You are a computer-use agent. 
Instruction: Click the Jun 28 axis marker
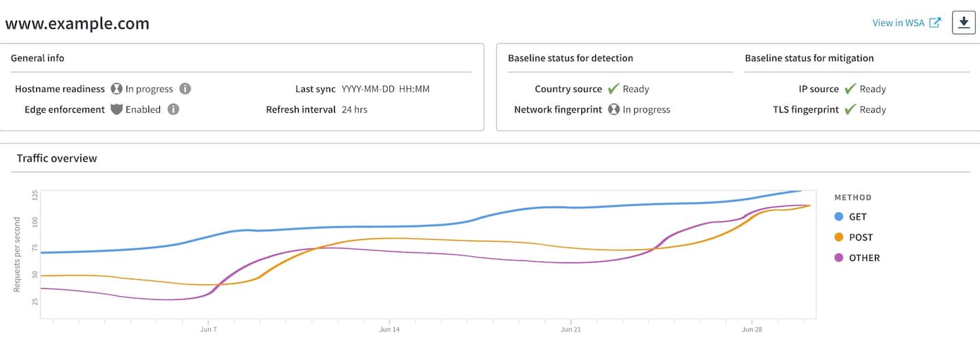point(751,329)
